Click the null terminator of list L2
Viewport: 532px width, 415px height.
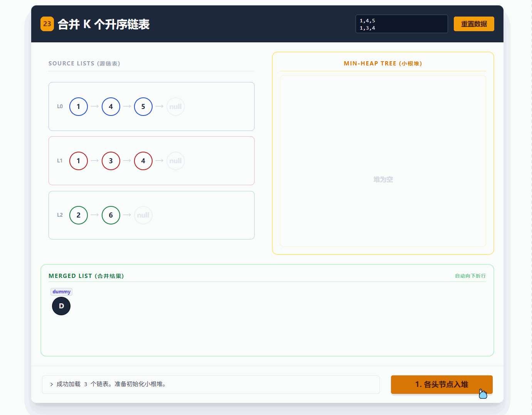(143, 215)
